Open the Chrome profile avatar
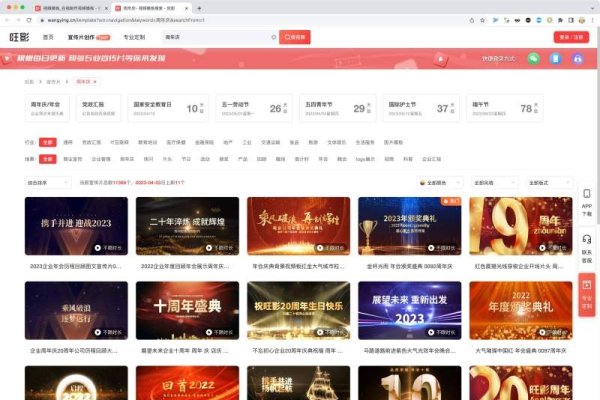Image resolution: width=600 pixels, height=400 pixels. pyautogui.click(x=582, y=20)
